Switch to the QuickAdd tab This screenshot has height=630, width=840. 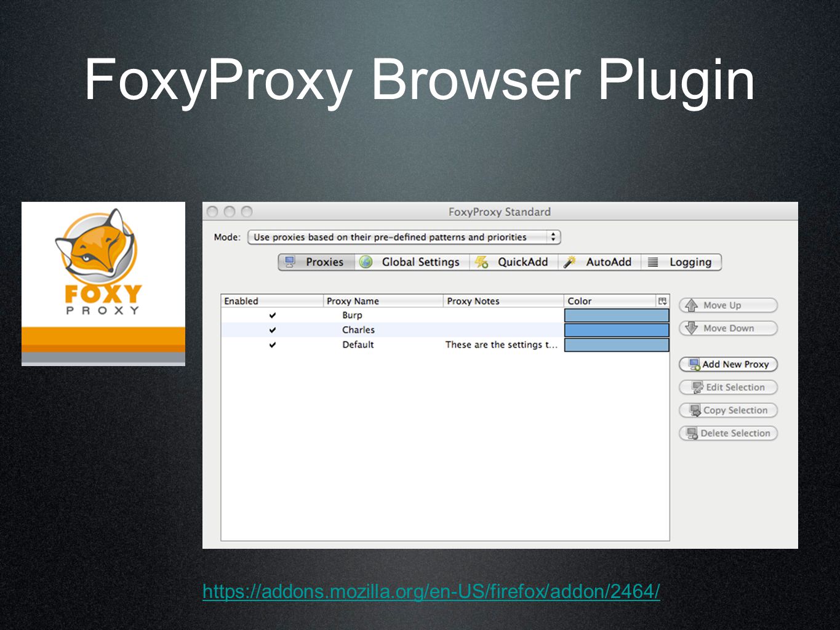[x=513, y=262]
